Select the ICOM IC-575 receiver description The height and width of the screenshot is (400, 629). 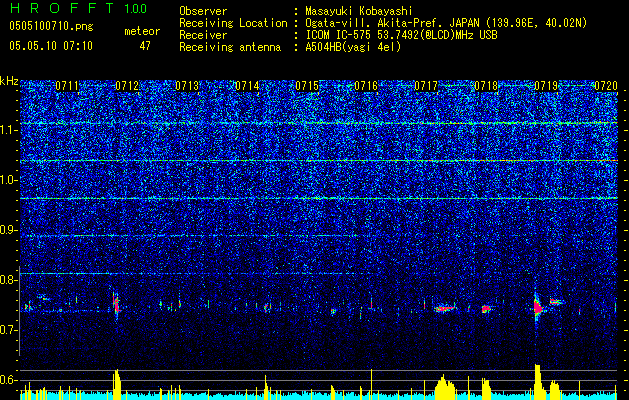pyautogui.click(x=401, y=35)
